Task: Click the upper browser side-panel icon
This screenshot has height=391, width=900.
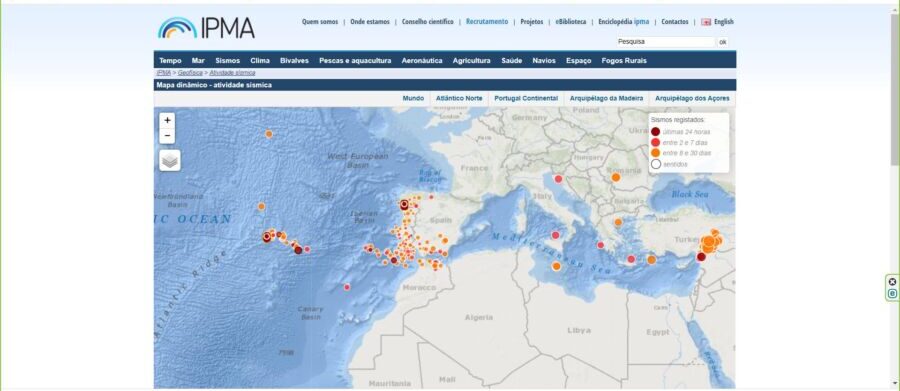Action: pyautogui.click(x=892, y=282)
